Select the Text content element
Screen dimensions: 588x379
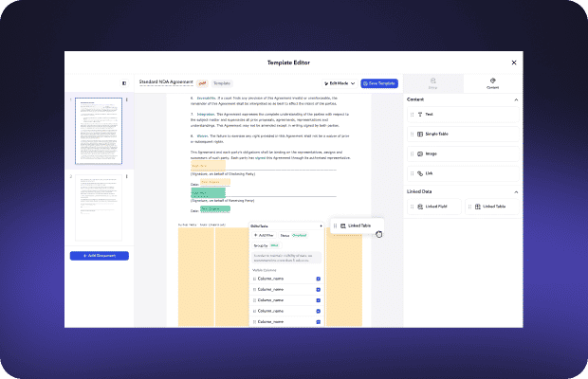point(463,115)
